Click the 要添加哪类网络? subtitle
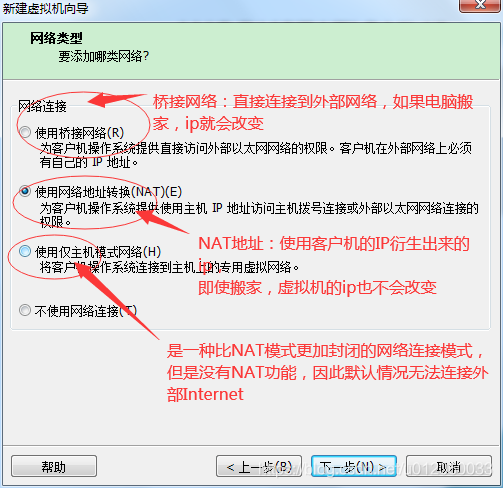 point(104,56)
